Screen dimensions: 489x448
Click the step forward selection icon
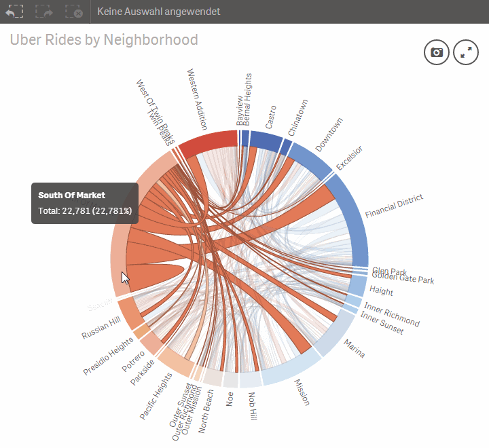(44, 12)
